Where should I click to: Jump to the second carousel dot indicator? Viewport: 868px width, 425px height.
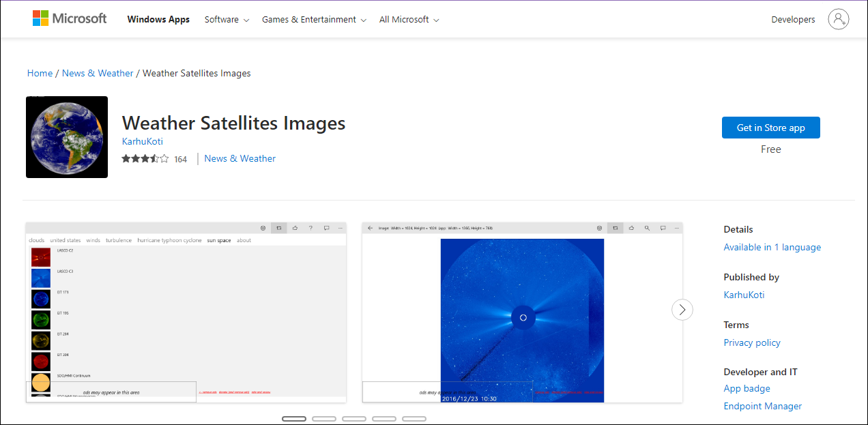(324, 418)
